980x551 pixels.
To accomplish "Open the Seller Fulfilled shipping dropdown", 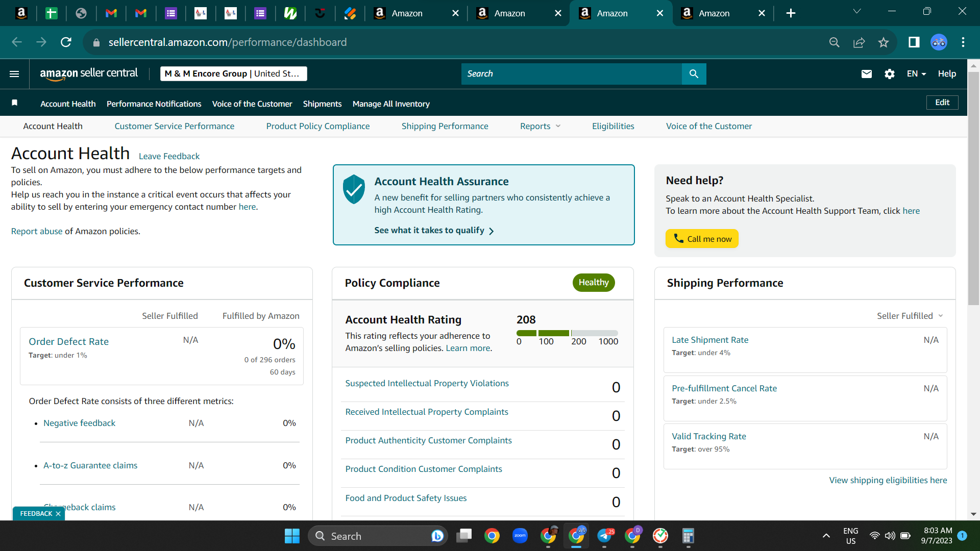I will [x=910, y=316].
